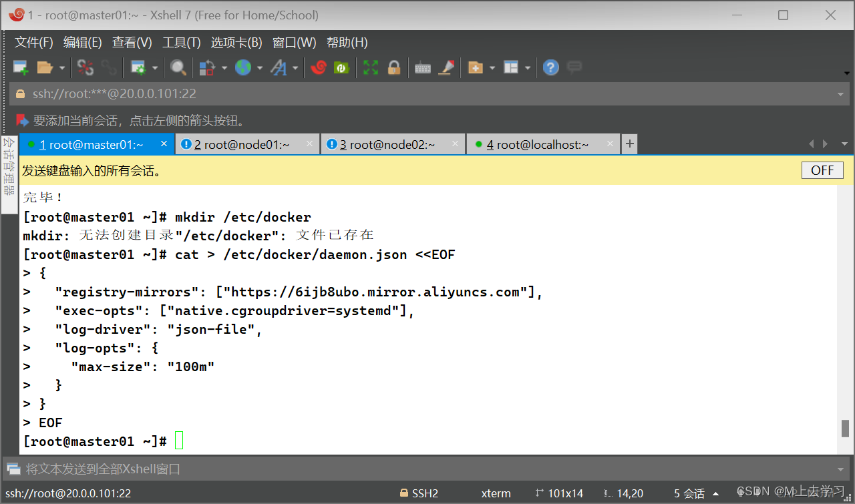Open the 选项卡(B) menu
855x504 pixels.
(236, 43)
